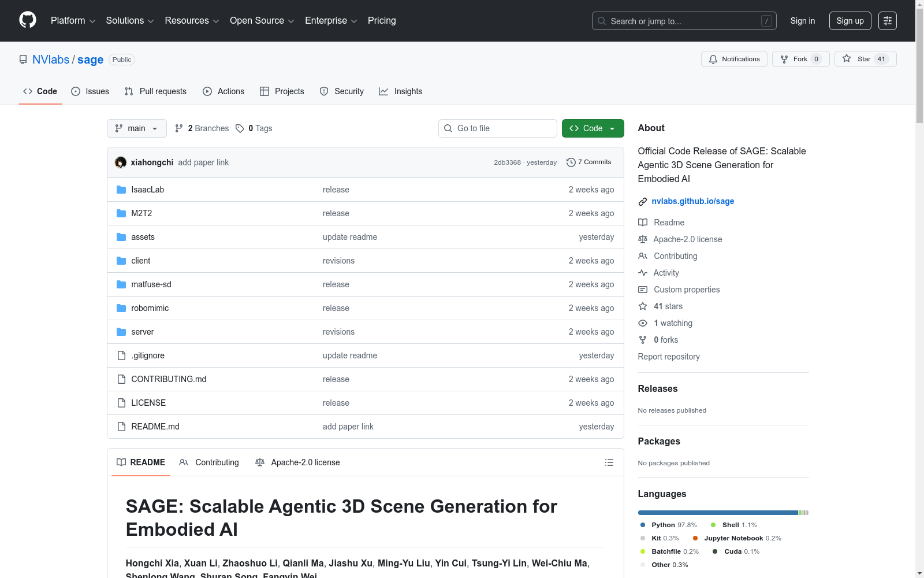
Task: Go to the Actions tab
Action: pyautogui.click(x=223, y=91)
